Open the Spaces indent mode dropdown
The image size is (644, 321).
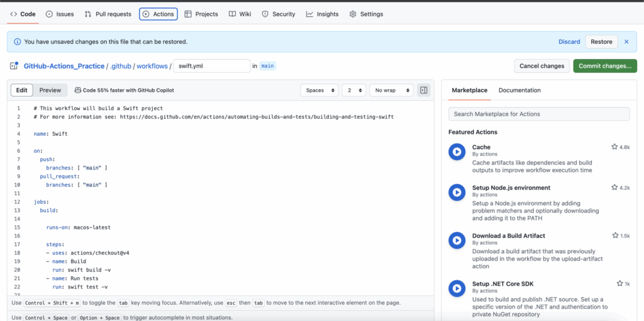[x=319, y=90]
